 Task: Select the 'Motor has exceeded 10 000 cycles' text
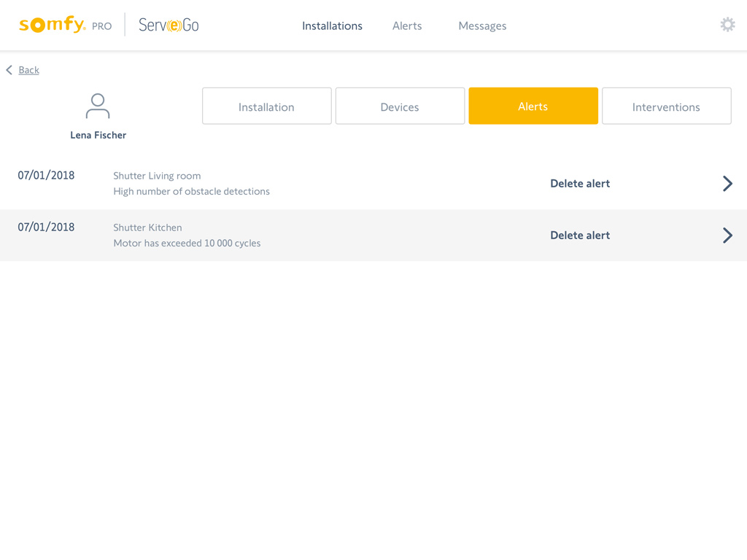point(187,244)
